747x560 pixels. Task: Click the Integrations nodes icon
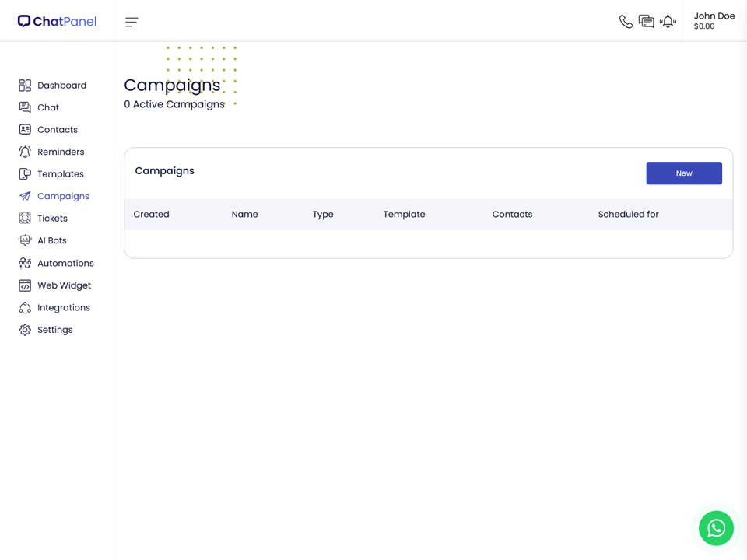point(25,308)
